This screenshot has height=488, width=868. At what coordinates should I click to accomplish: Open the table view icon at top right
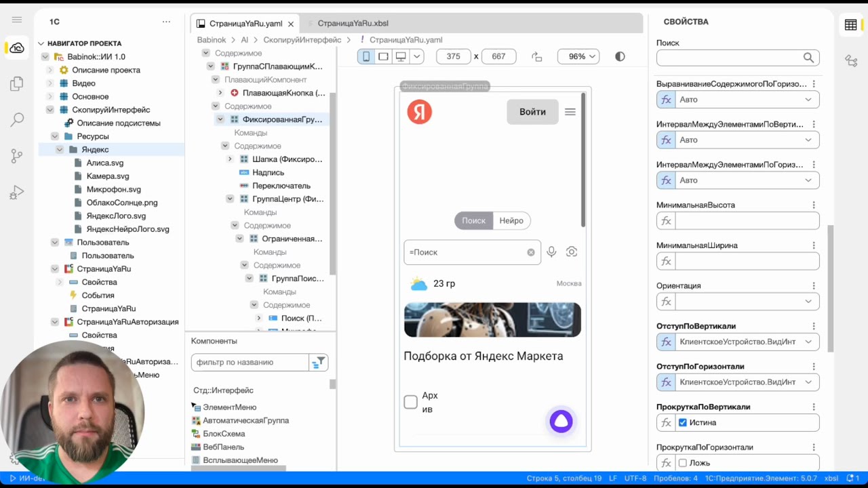point(850,25)
